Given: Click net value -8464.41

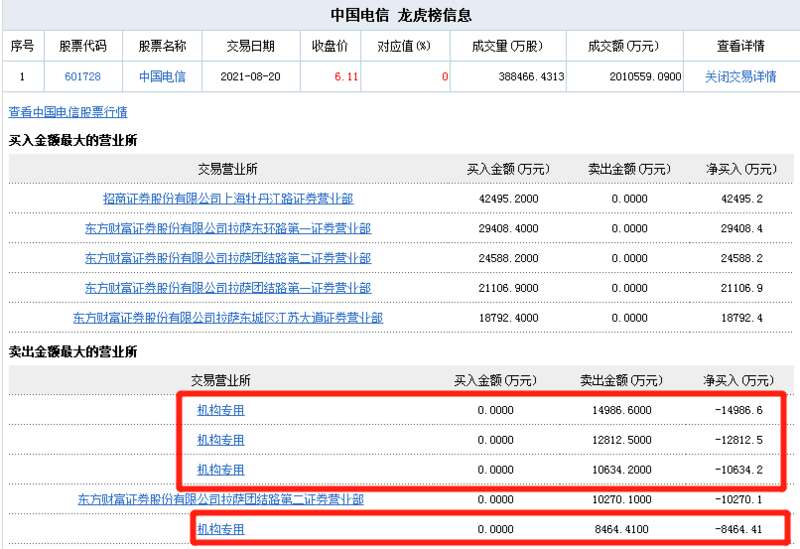Looking at the screenshot, I should pos(739,529).
